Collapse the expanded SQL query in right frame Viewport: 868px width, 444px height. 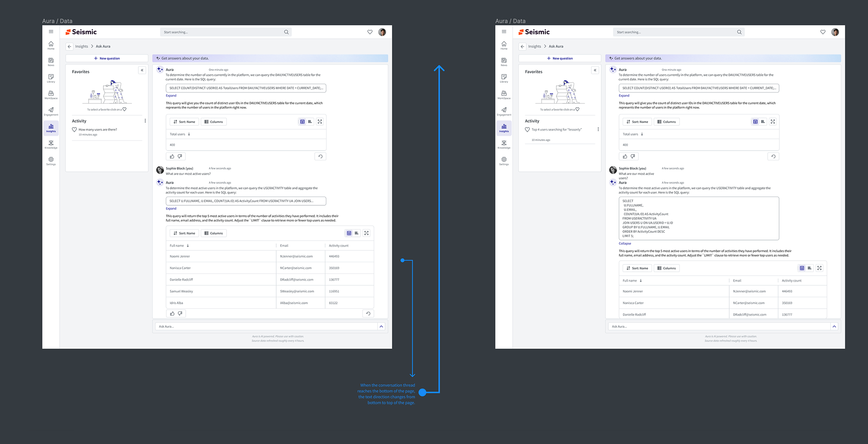(x=625, y=243)
